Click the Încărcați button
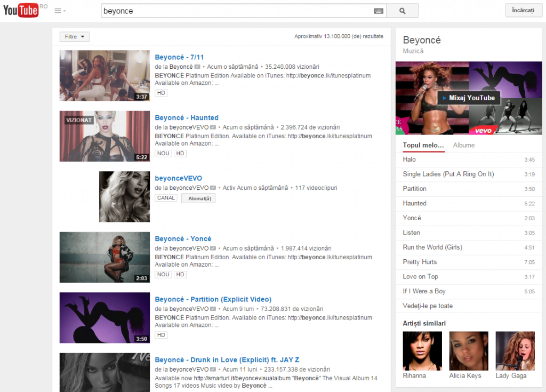Screen dimensions: 546x392 523,10
